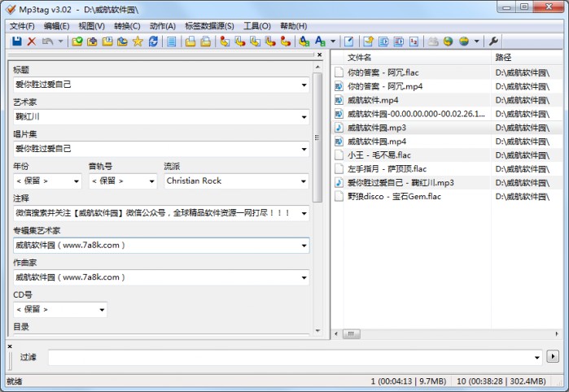
Task: Close the filter bar with its x button
Action: pyautogui.click(x=10, y=346)
